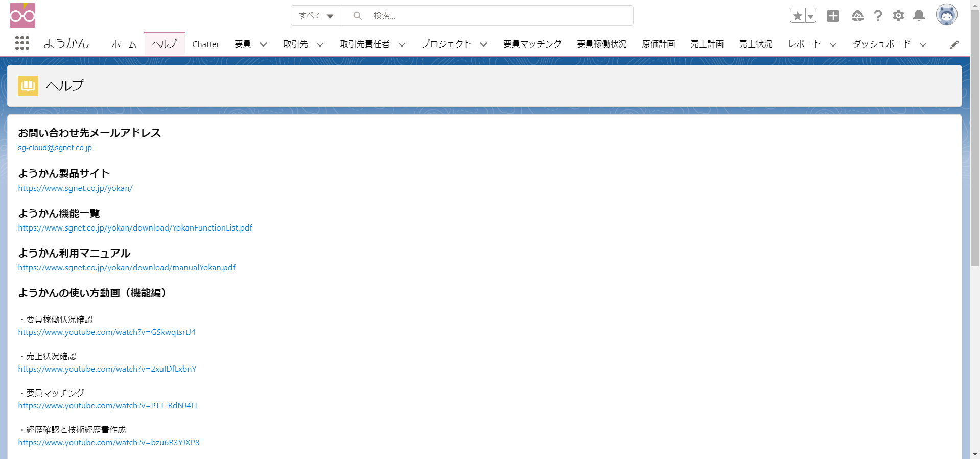Click the page vertical scrollbar thumb
The width and height of the screenshot is (980, 459).
click(975, 138)
